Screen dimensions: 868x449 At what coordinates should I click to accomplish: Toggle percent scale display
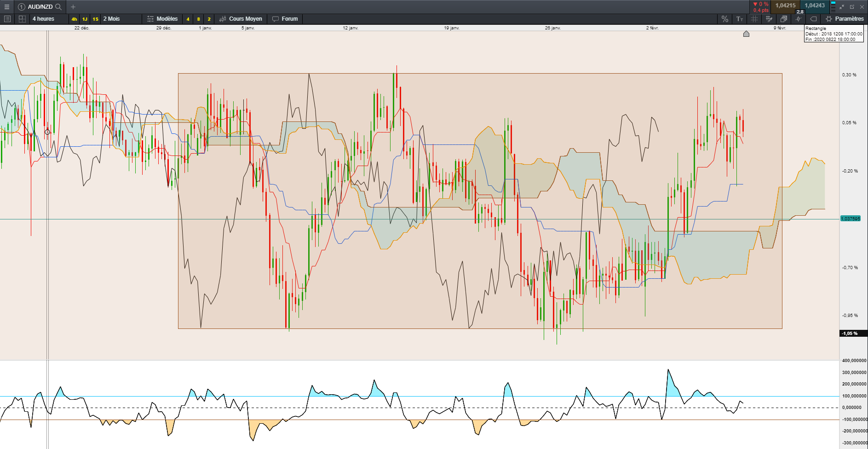(724, 19)
